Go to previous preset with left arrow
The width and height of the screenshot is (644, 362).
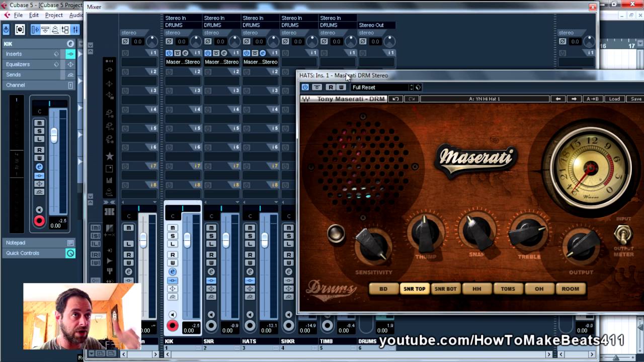click(558, 99)
